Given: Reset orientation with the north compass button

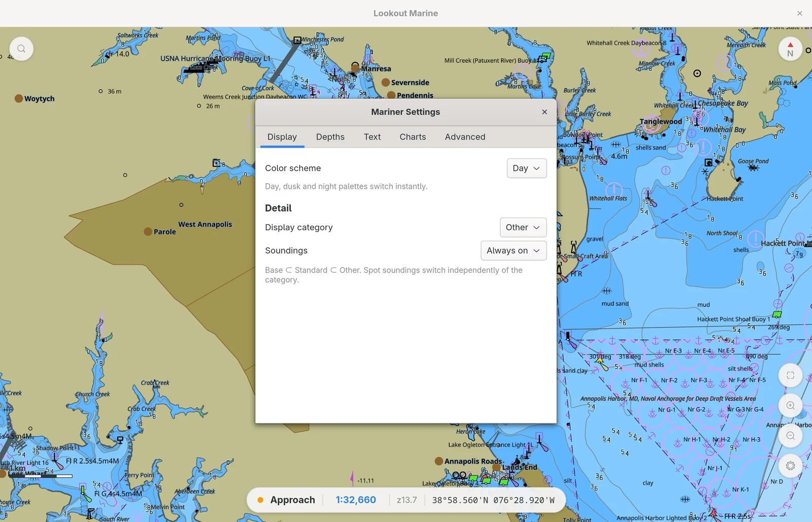Looking at the screenshot, I should click(790, 49).
